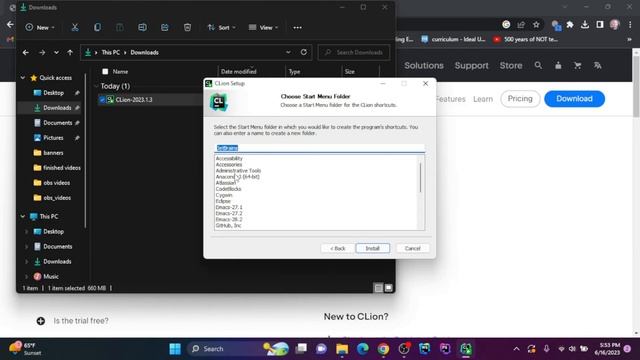Open recent locations dropdown arrow
The width and height of the screenshot is (640, 360).
click(56, 53)
